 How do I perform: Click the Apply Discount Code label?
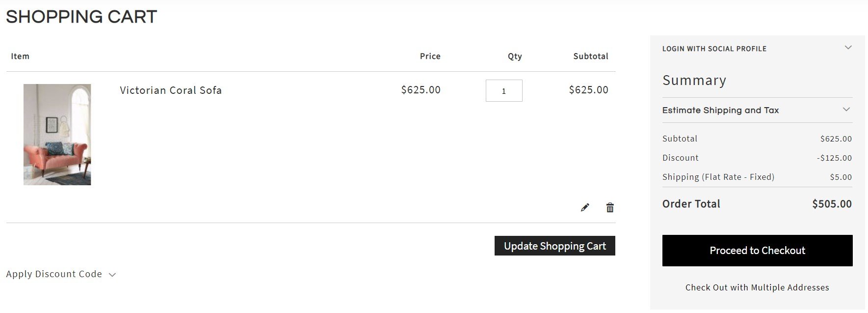[x=54, y=274]
